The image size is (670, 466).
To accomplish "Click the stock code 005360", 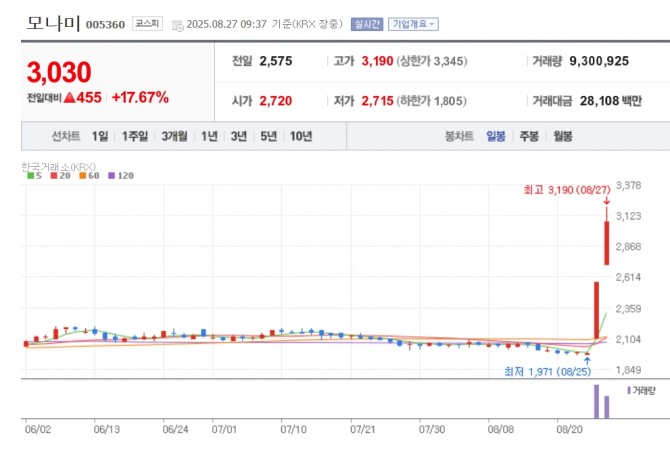I will pyautogui.click(x=106, y=25).
